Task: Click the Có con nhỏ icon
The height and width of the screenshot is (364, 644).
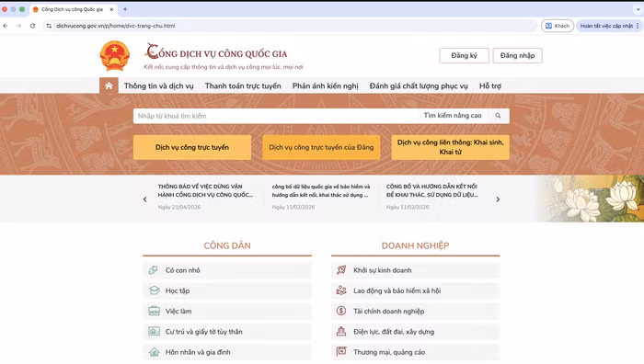Action: point(154,270)
